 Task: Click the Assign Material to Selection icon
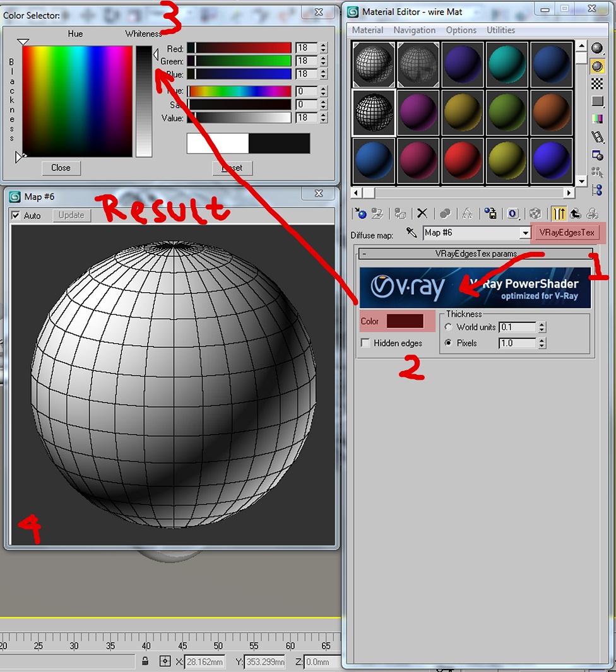pos(400,213)
